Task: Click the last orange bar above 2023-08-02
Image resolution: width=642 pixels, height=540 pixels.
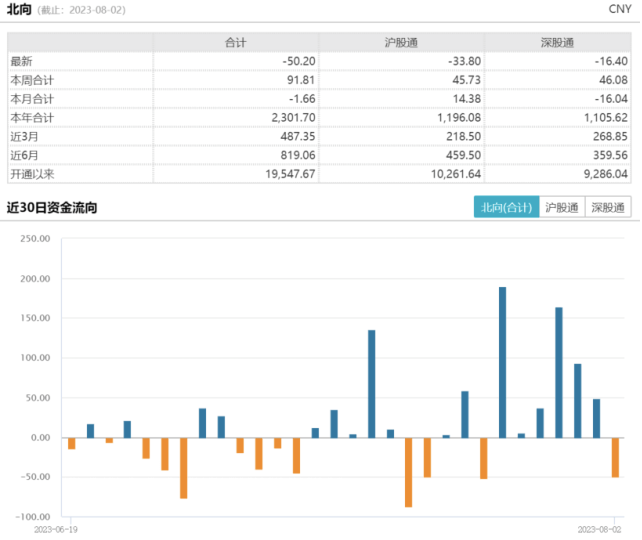Action: (x=615, y=457)
